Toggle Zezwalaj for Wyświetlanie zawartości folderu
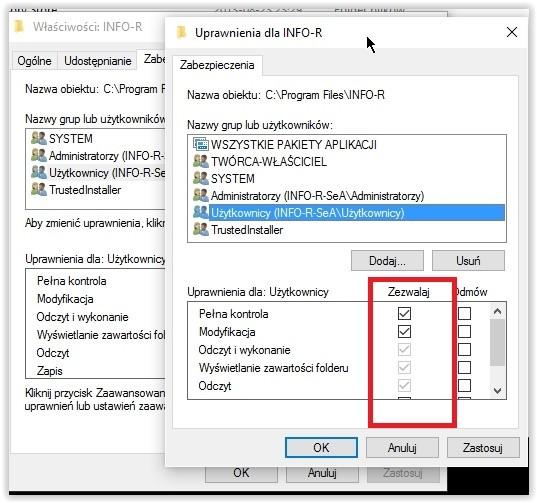537x503 pixels. [x=404, y=368]
